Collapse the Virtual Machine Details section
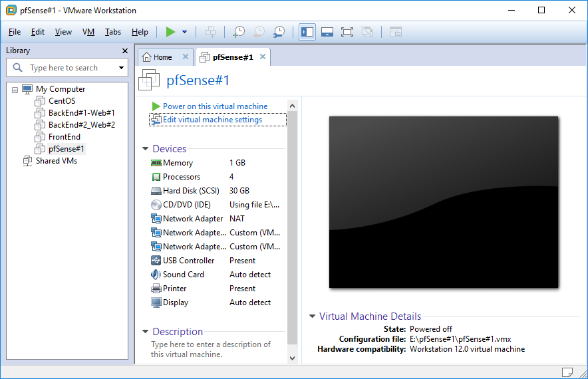Image resolution: width=588 pixels, height=379 pixels. click(312, 316)
